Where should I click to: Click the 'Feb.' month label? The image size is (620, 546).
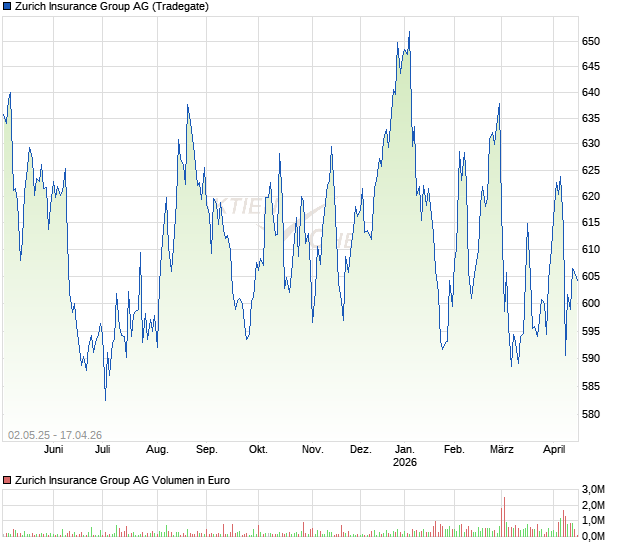coord(454,450)
